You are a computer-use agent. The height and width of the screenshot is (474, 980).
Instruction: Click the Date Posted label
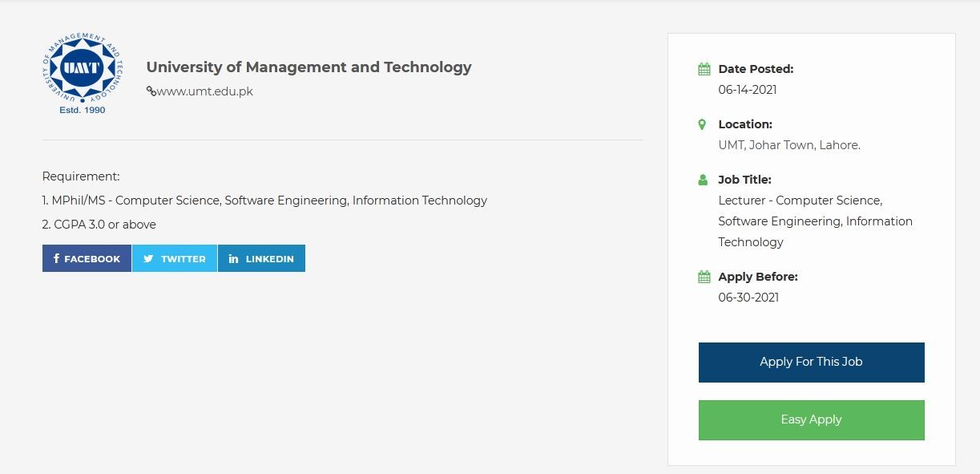(x=756, y=69)
